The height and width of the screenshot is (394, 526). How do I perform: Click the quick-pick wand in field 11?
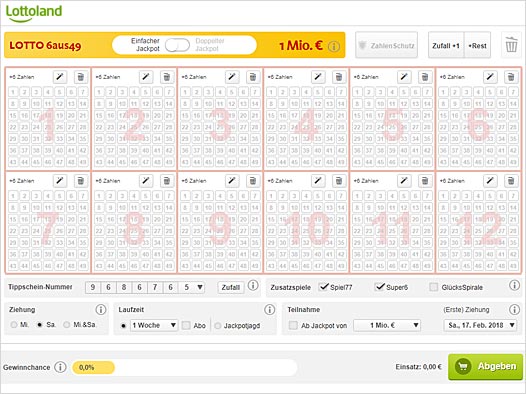(404, 181)
